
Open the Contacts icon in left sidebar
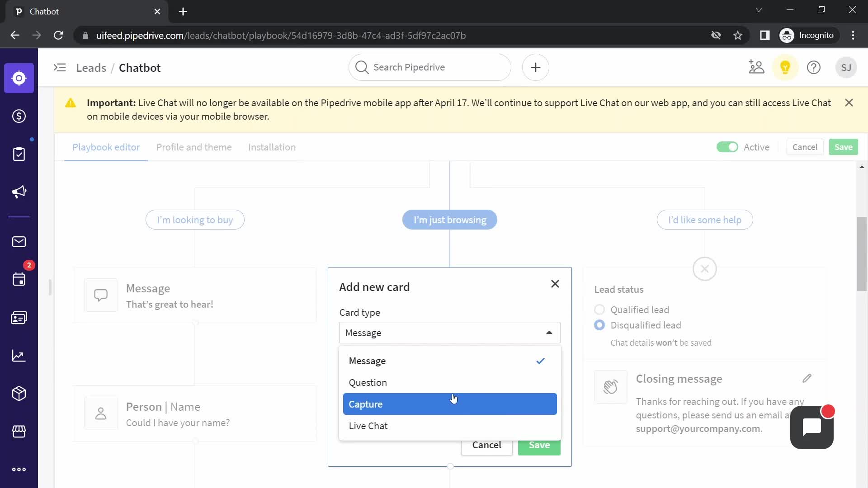(19, 318)
